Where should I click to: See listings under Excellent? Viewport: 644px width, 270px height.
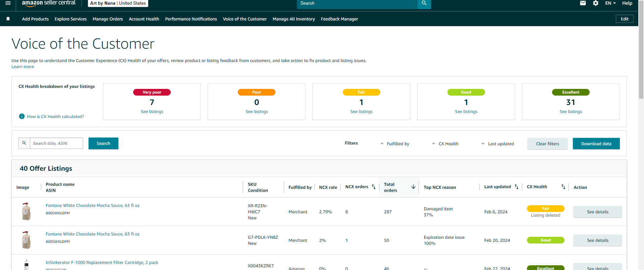pyautogui.click(x=571, y=112)
